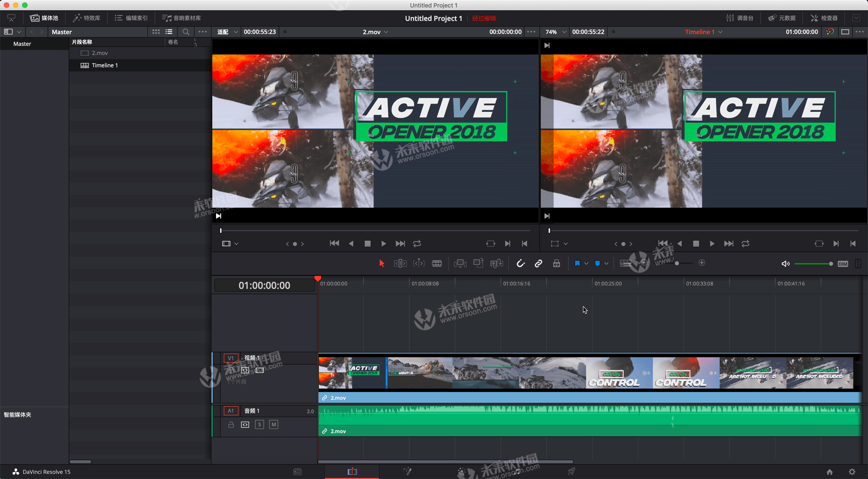
Task: Play reverse in source viewer
Action: (351, 244)
